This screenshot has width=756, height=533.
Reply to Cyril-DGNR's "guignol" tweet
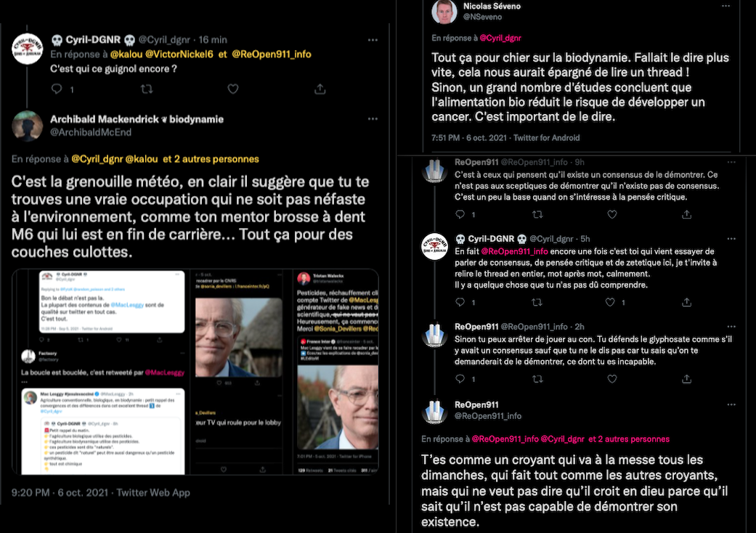click(x=57, y=89)
